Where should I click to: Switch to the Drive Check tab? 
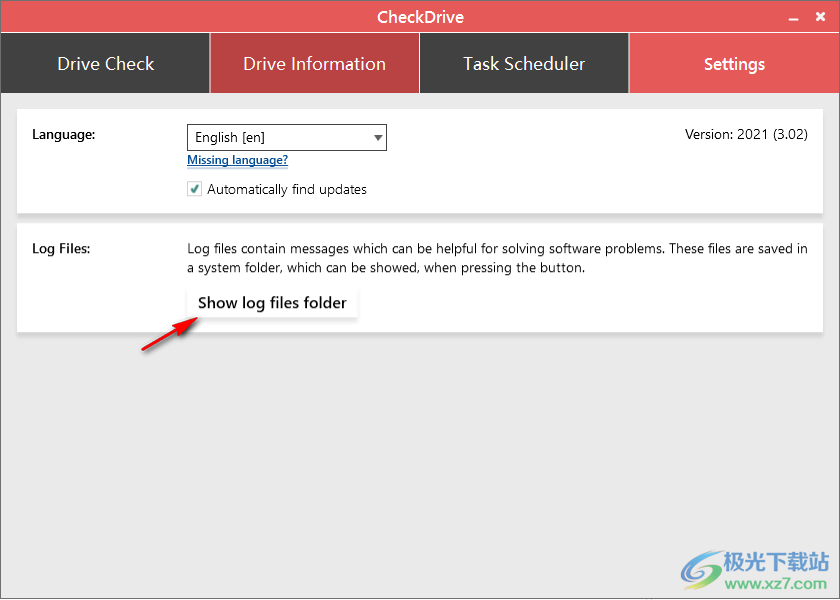tap(105, 63)
